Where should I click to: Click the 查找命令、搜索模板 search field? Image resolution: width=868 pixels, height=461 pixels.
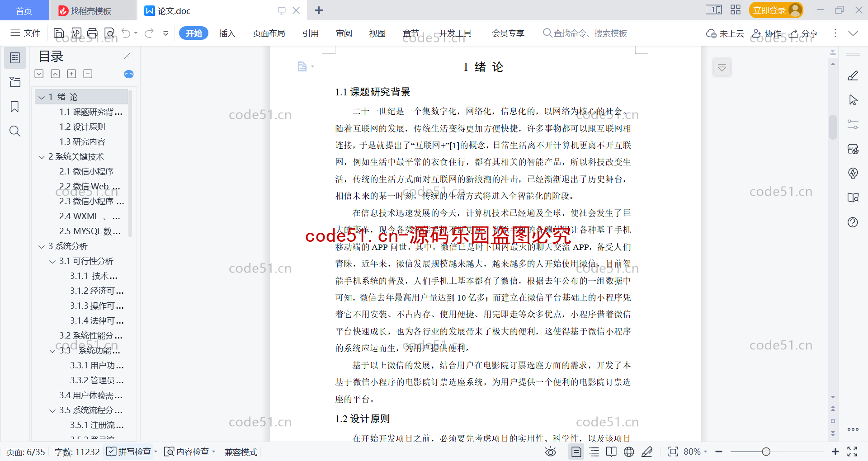pyautogui.click(x=585, y=33)
